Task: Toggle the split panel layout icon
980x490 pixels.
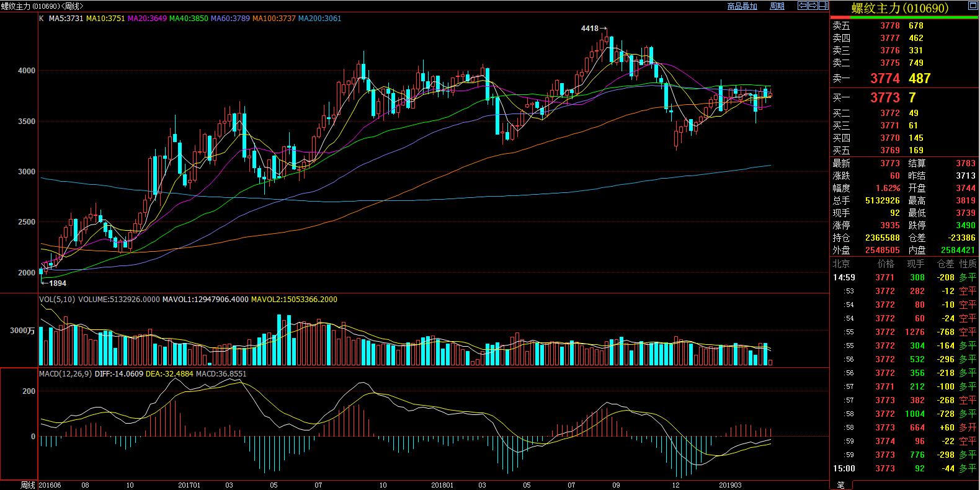Action: point(824,6)
